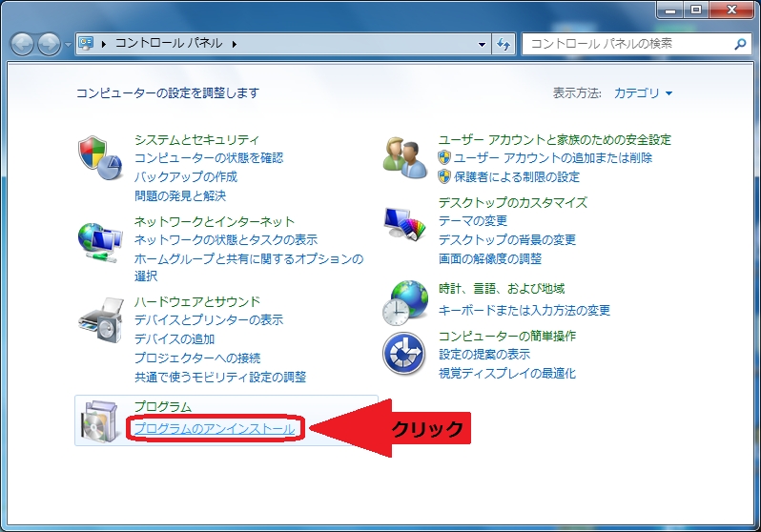The height and width of the screenshot is (532, 761).
Task: Click the Network and Internet globe icon
Action: pos(100,243)
